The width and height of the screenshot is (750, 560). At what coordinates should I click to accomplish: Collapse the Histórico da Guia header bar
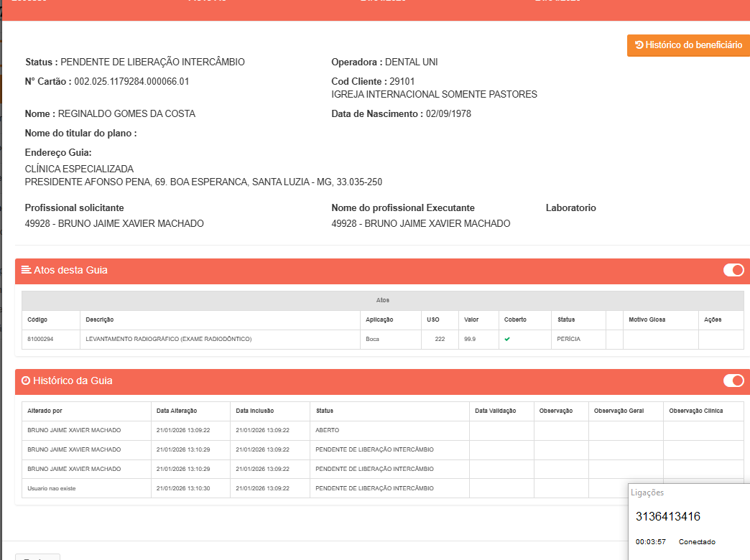click(359, 381)
